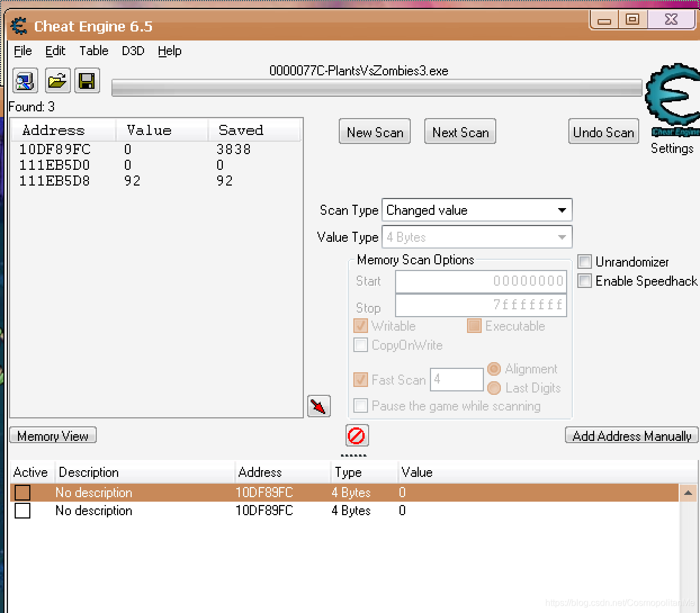Click the Cheat Engine title bar icon
700x613 pixels.
click(x=19, y=26)
